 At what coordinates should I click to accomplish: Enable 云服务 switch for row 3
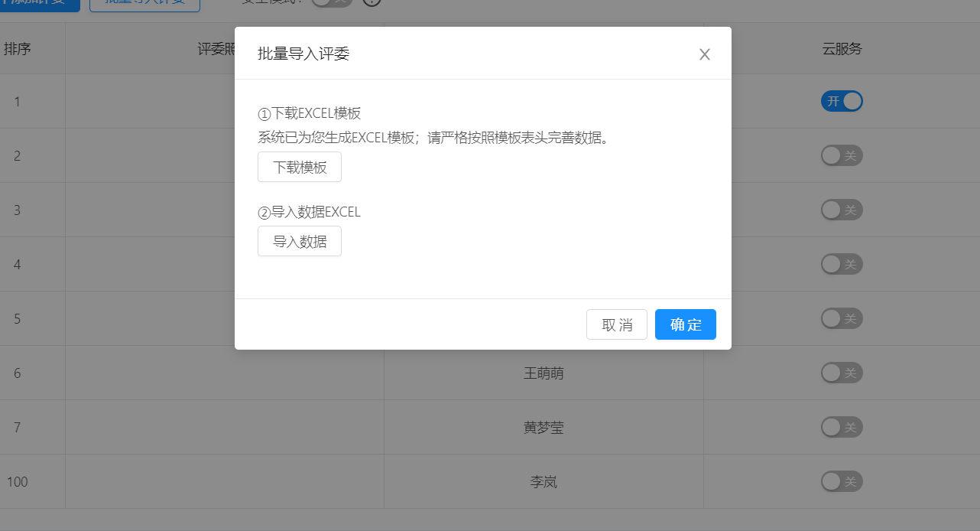(842, 210)
